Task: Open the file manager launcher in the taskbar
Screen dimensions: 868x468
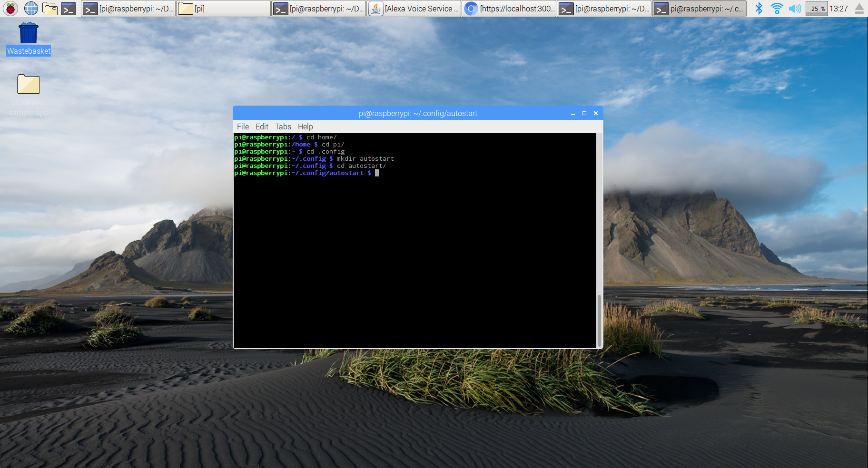Action: [49, 8]
